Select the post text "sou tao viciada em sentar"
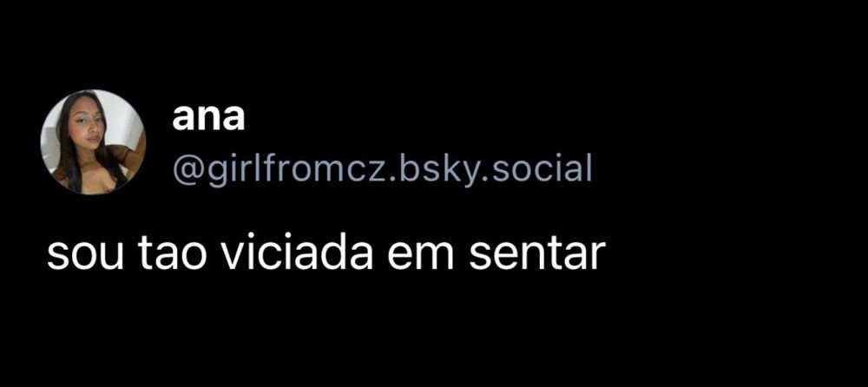868x387 pixels. [x=323, y=255]
